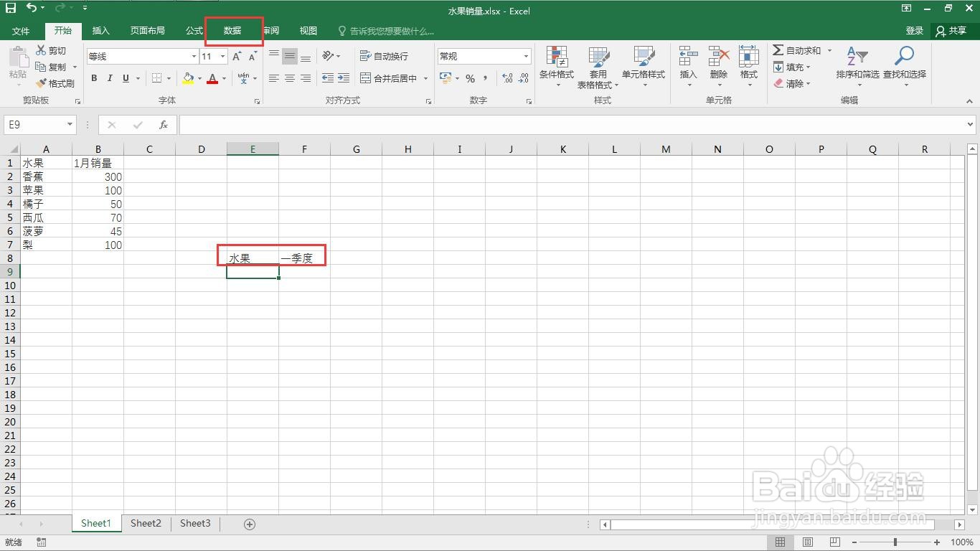Click the Delete cells icon

pos(718,57)
